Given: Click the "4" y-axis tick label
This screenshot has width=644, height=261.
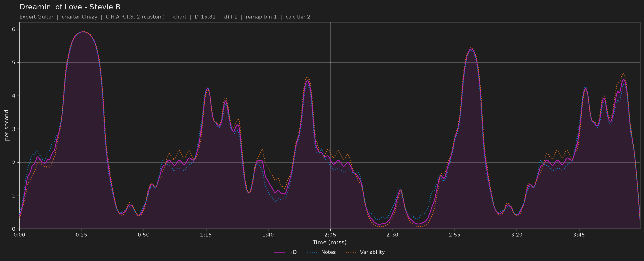Looking at the screenshot, I should coord(14,96).
